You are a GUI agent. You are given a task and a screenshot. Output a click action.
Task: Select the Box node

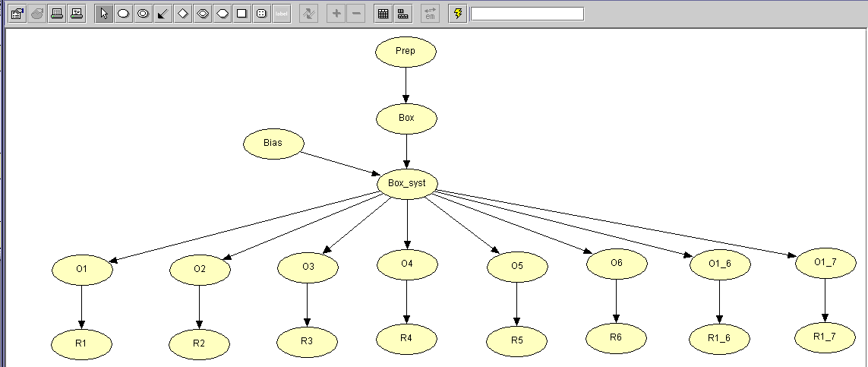coord(406,119)
